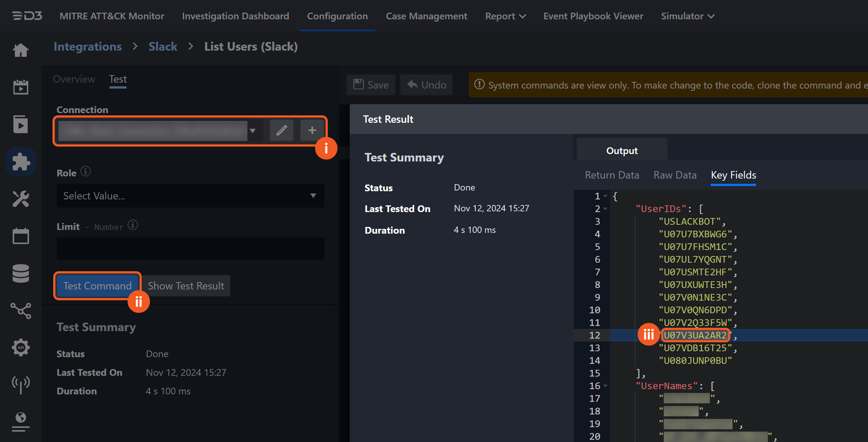Click the home icon in sidebar

pos(21,50)
